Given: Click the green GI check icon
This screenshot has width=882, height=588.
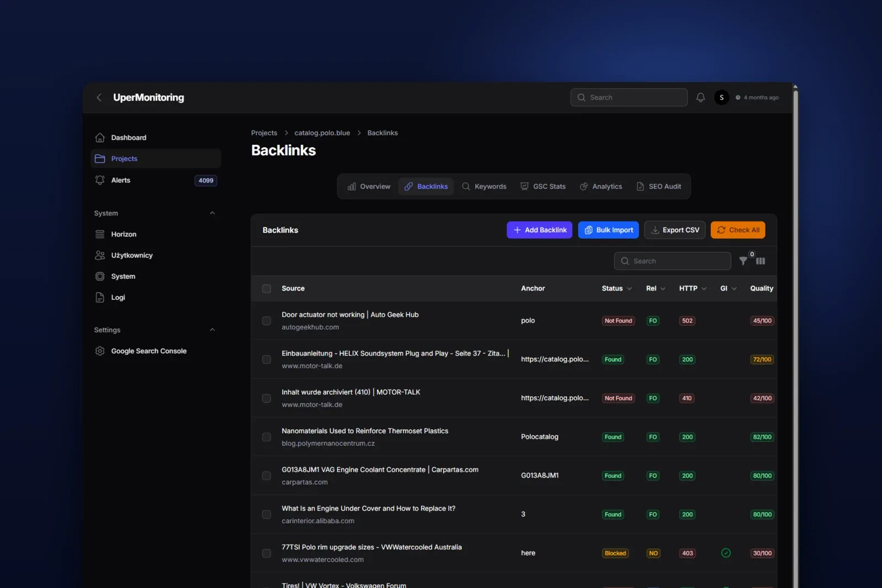Looking at the screenshot, I should (x=726, y=553).
